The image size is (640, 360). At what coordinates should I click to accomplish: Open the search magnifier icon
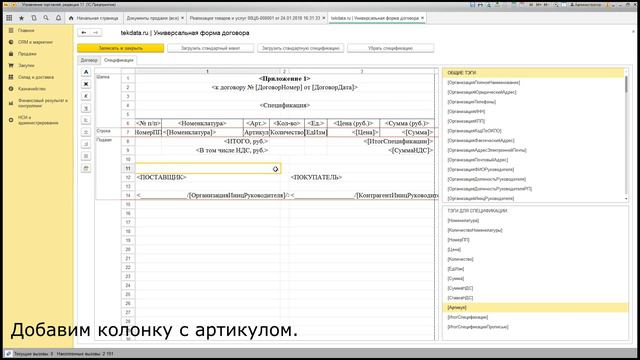click(x=46, y=18)
